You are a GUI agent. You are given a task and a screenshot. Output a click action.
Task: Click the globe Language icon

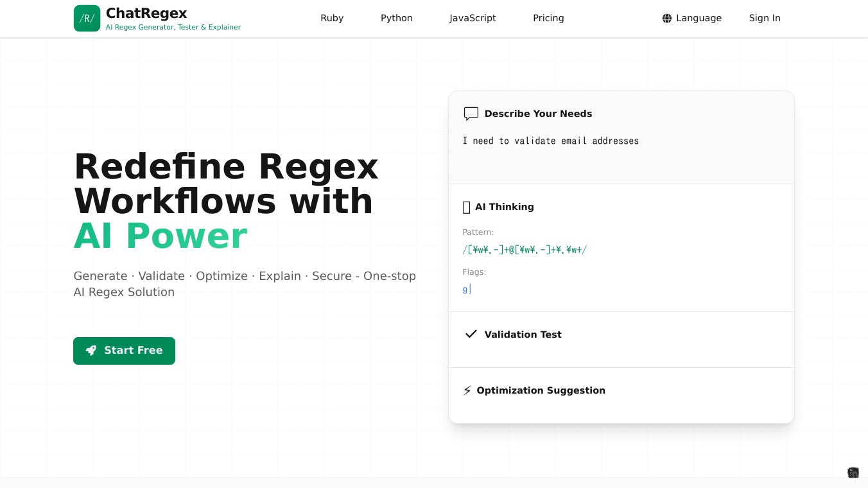[667, 18]
